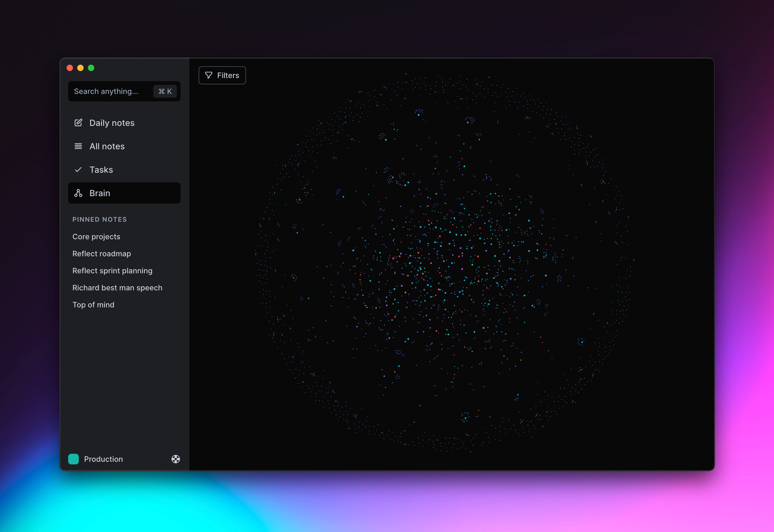Click the Daily notes pencil icon

[78, 123]
